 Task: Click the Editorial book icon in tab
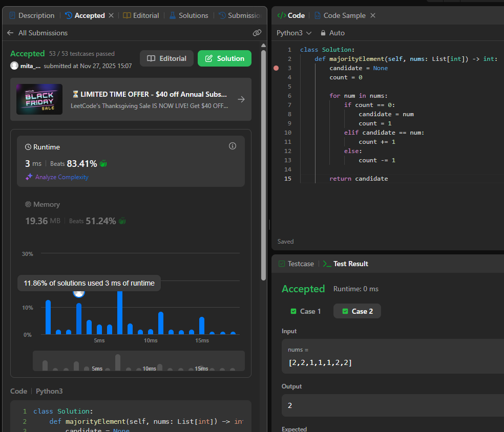click(127, 15)
